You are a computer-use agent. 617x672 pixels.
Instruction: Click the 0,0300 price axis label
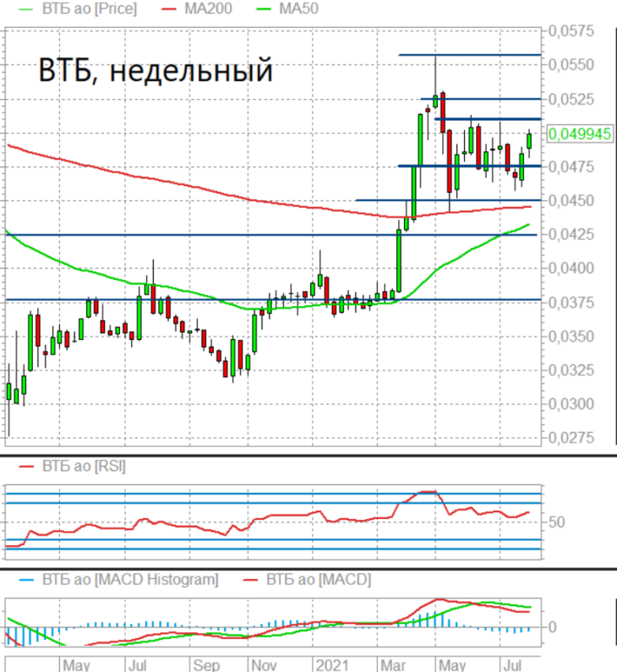click(x=571, y=404)
